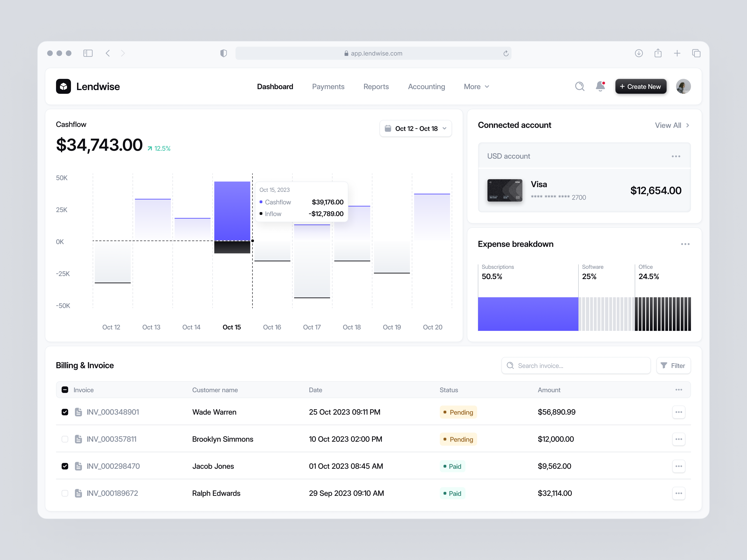Click inside the Search invoice field
Viewport: 747px width, 560px height.
[575, 366]
